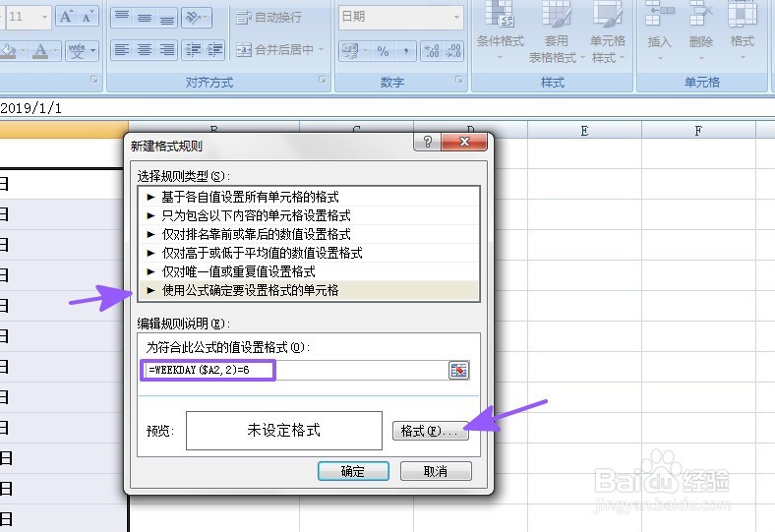Click the font color A icon
The width and height of the screenshot is (775, 532).
(41, 50)
